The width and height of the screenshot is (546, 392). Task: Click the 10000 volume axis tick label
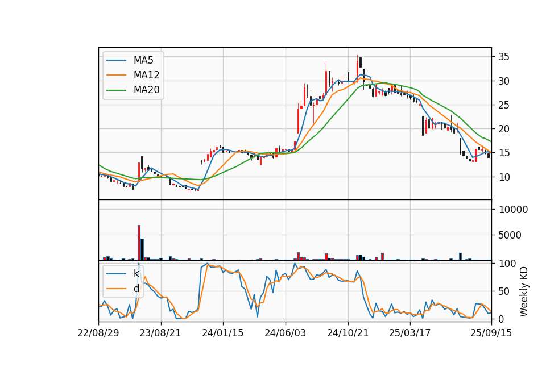click(514, 210)
